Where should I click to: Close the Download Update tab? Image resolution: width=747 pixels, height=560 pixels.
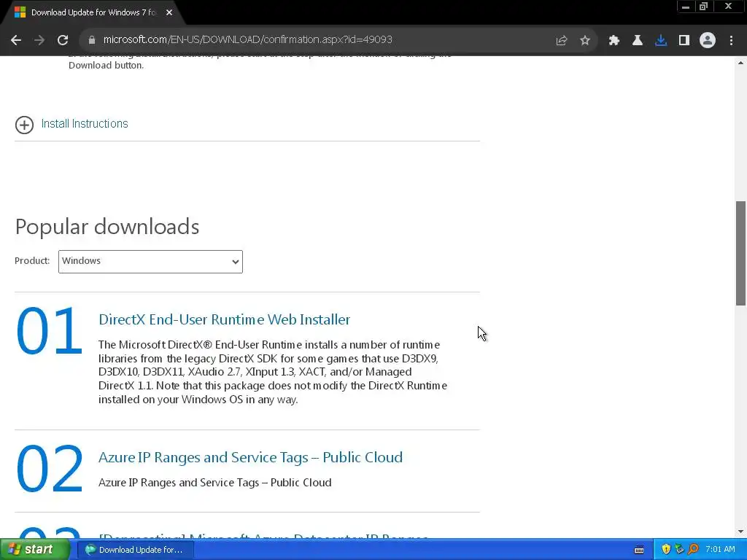pyautogui.click(x=169, y=12)
